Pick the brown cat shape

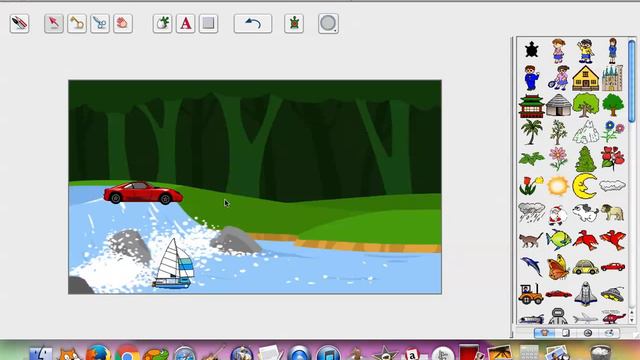(531, 240)
